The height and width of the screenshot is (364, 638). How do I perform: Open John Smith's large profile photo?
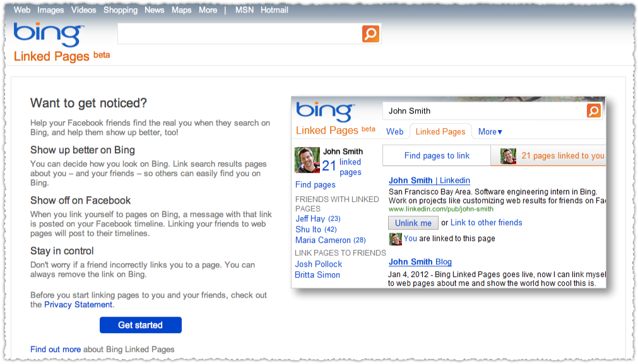click(x=307, y=160)
